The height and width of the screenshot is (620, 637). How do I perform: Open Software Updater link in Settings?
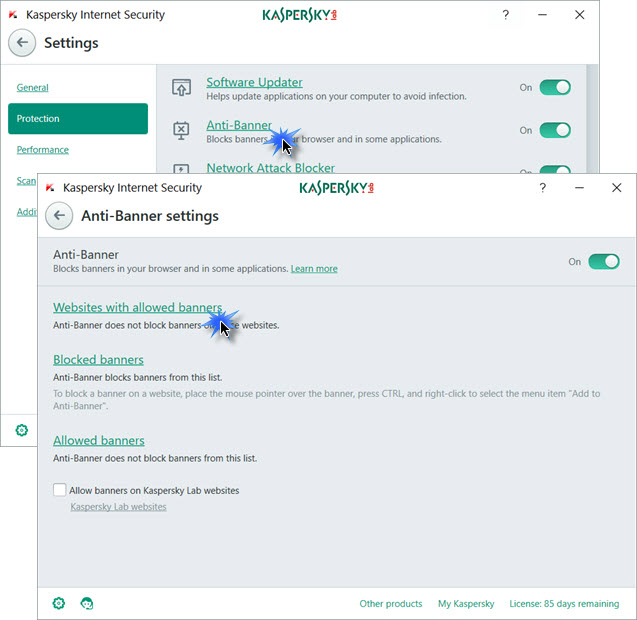click(254, 82)
